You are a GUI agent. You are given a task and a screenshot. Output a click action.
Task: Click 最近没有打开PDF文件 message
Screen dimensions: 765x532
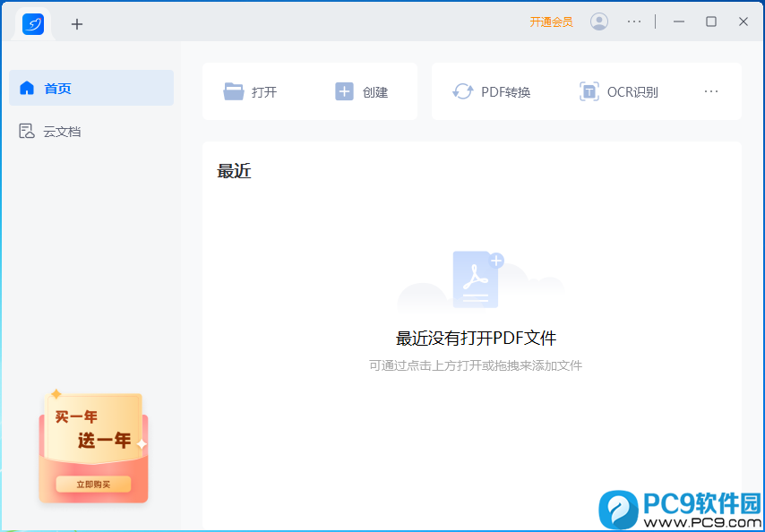pos(476,338)
